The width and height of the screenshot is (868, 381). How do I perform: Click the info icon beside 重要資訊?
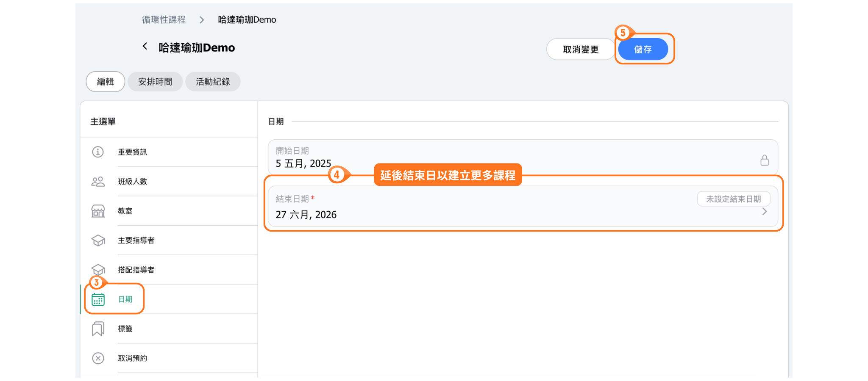pos(98,152)
